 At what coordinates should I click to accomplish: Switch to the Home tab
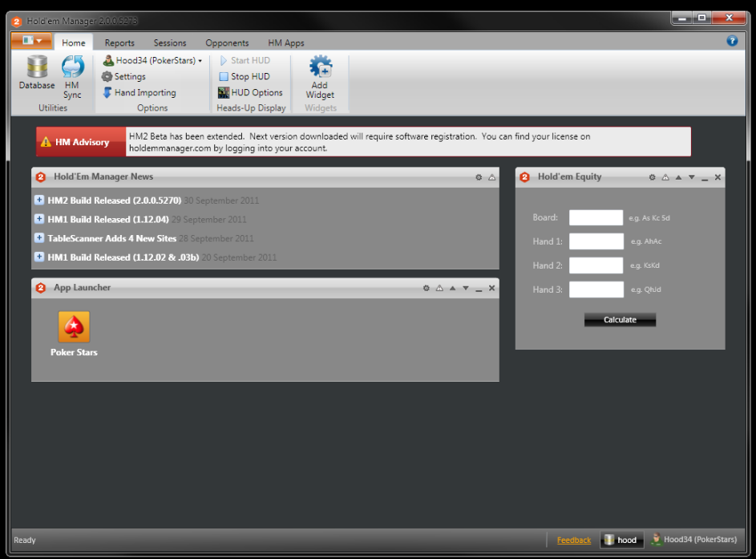[x=73, y=43]
